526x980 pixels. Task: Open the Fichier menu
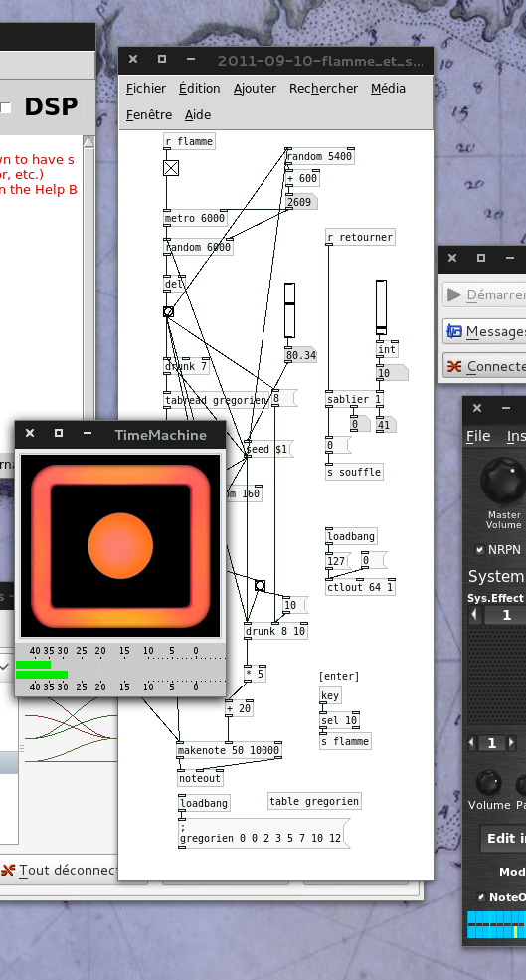click(146, 89)
